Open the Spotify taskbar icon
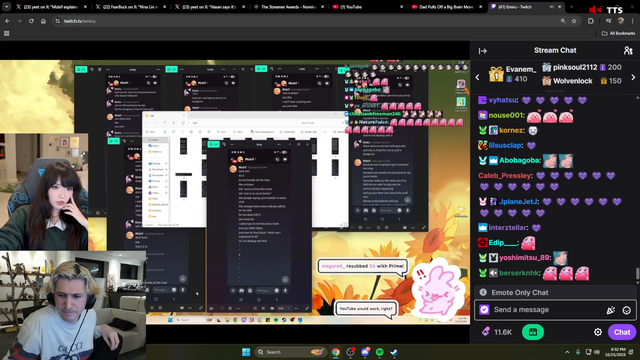Viewport: 640px width, 360px height. click(x=380, y=352)
